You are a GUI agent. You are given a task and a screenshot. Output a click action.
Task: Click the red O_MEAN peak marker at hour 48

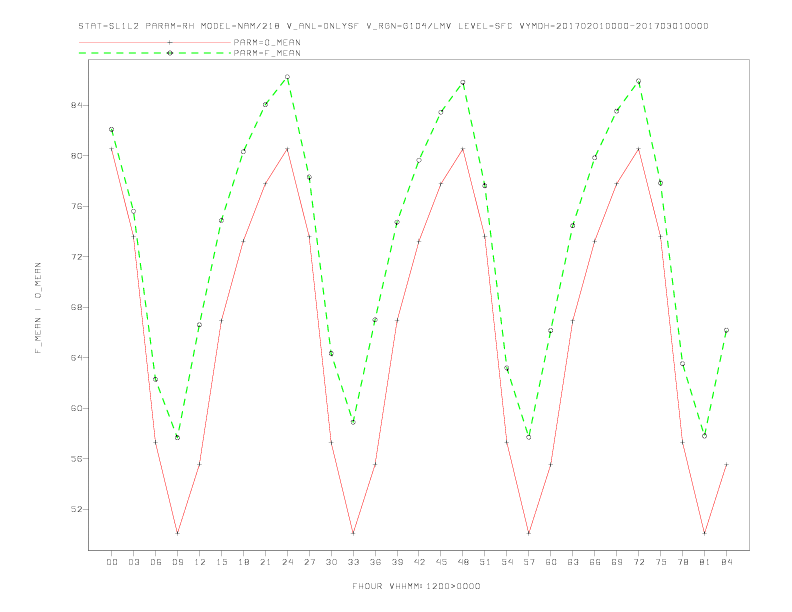[463, 149]
